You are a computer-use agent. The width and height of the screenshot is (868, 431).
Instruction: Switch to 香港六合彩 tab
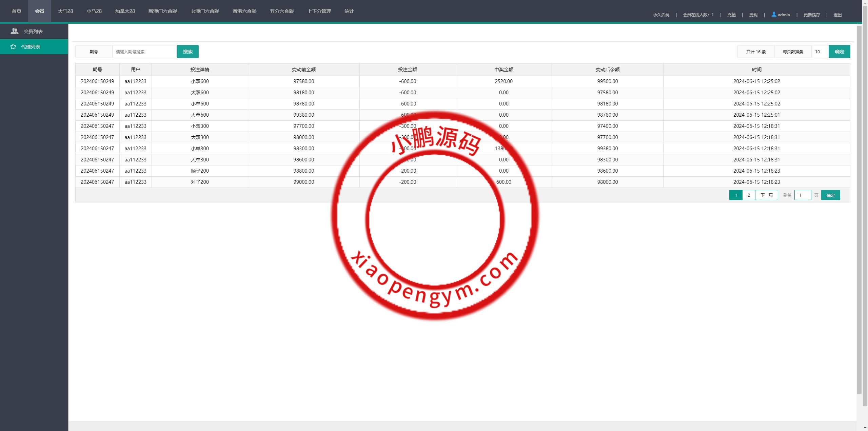pyautogui.click(x=244, y=11)
